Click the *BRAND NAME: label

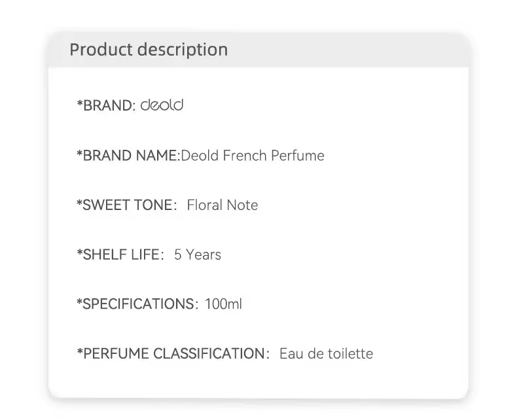(128, 156)
